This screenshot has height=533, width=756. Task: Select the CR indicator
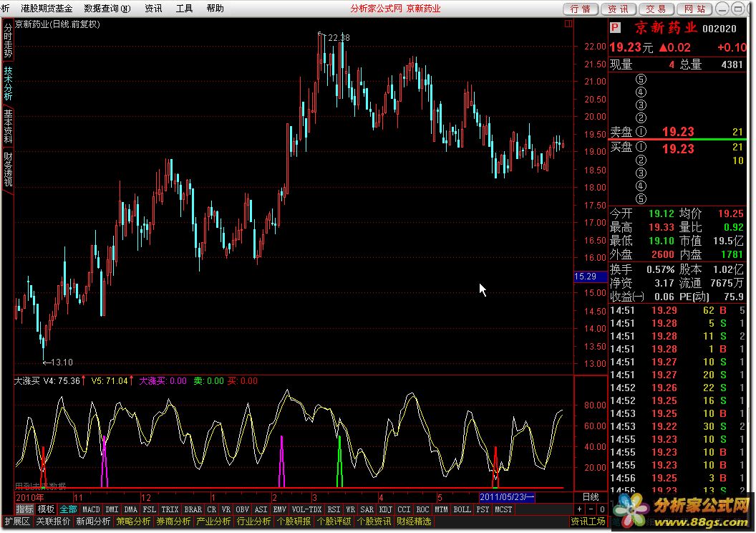pos(212,509)
